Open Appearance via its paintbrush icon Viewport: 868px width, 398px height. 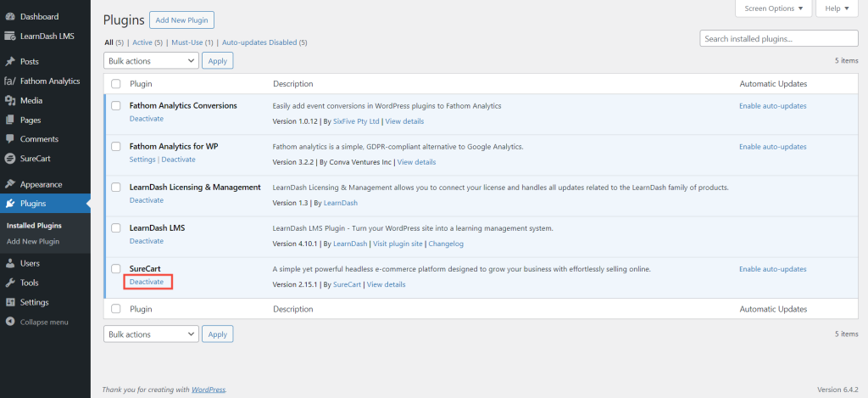point(10,184)
